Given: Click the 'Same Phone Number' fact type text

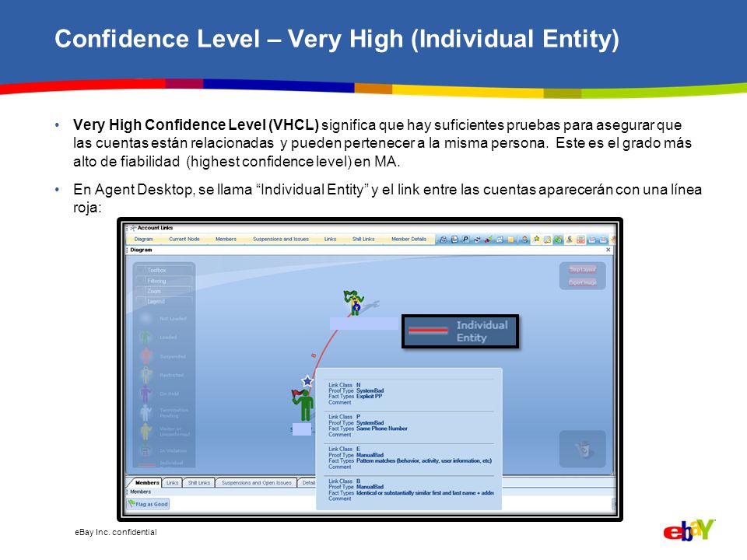Looking at the screenshot, I should [x=381, y=429].
